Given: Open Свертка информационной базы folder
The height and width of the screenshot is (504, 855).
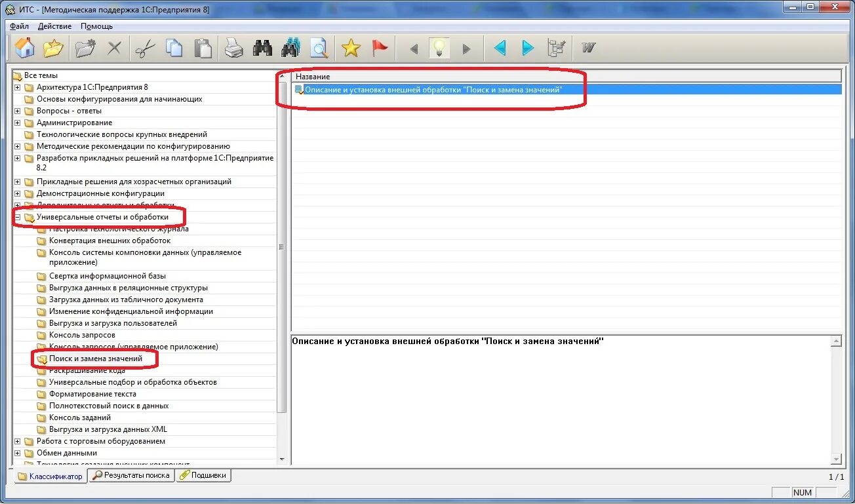Looking at the screenshot, I should [x=108, y=276].
